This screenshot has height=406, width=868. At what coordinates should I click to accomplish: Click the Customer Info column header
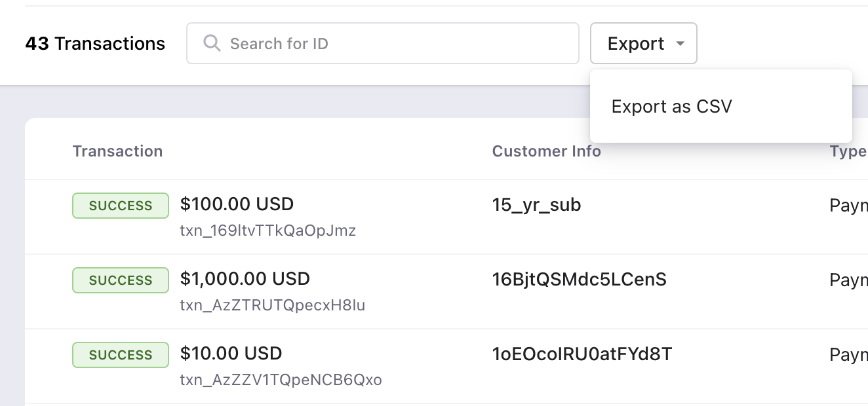(x=546, y=151)
